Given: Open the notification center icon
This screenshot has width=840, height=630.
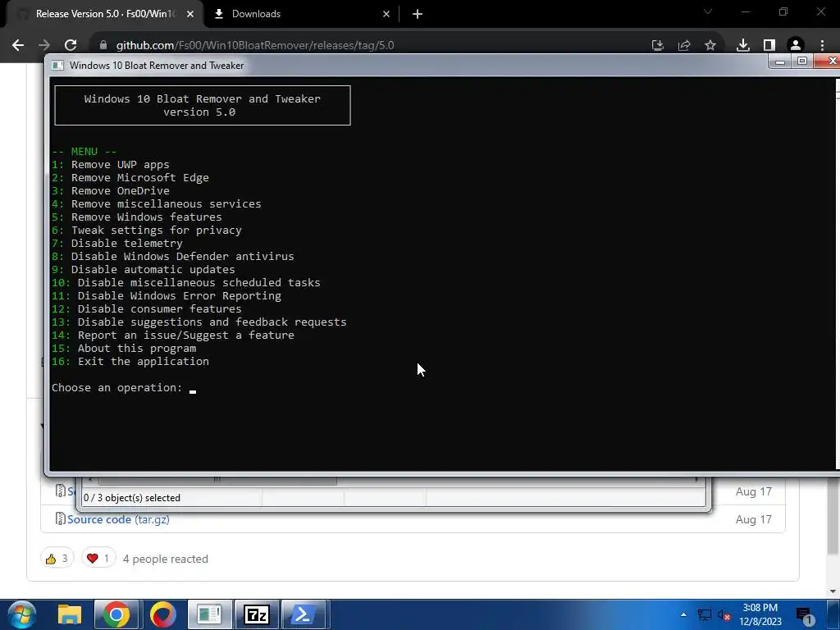Looking at the screenshot, I should [x=806, y=616].
